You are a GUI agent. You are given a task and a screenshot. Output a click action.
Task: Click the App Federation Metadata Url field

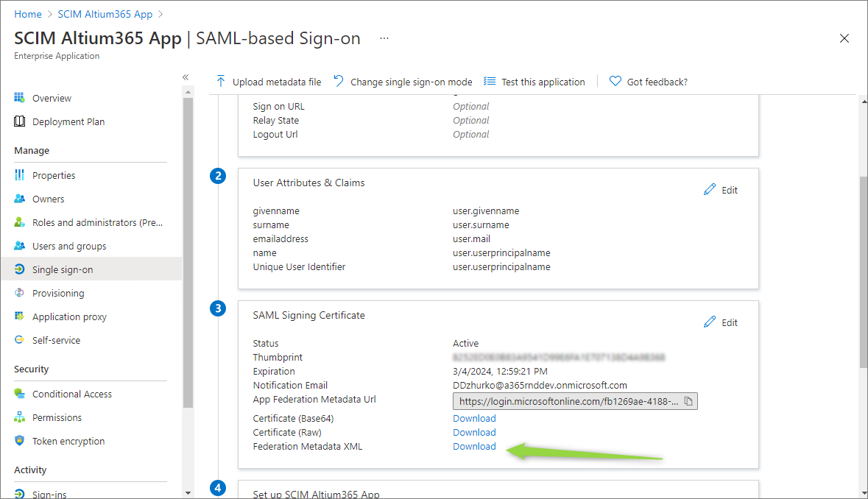[x=567, y=401]
